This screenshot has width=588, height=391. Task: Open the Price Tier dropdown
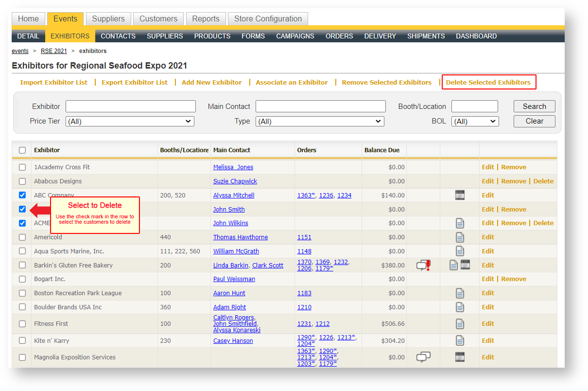[130, 122]
